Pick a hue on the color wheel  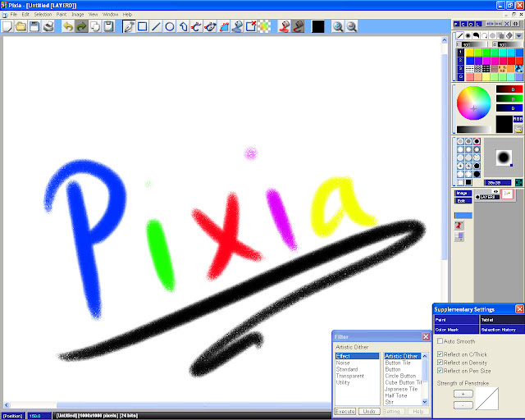474,103
